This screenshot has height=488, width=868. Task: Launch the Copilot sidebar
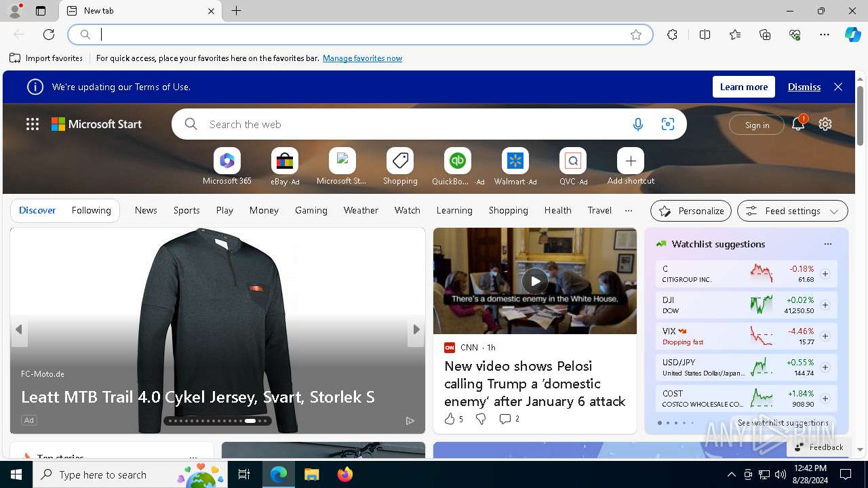click(852, 35)
